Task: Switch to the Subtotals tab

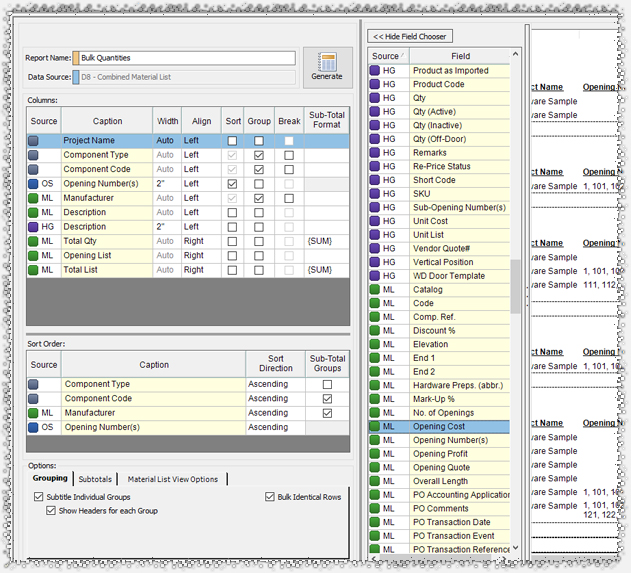Action: tap(96, 479)
